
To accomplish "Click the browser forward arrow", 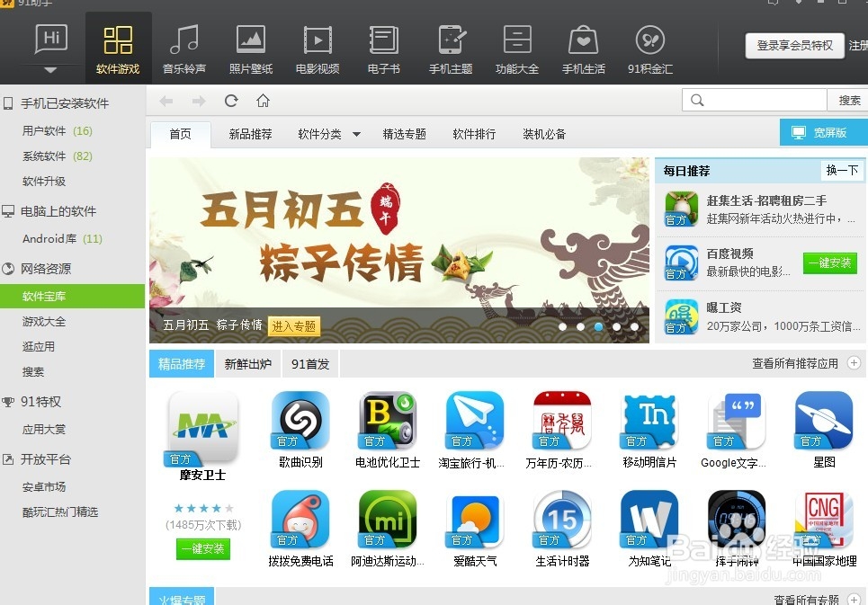I will (199, 101).
